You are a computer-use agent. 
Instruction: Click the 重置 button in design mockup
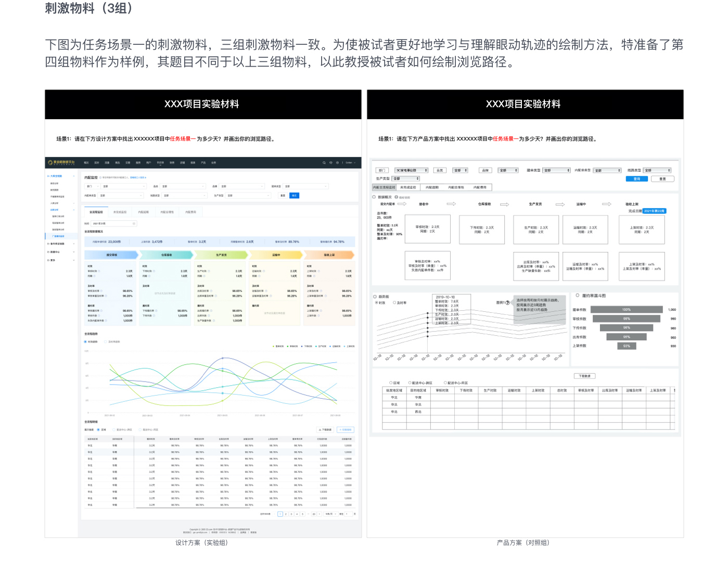coord(283,196)
